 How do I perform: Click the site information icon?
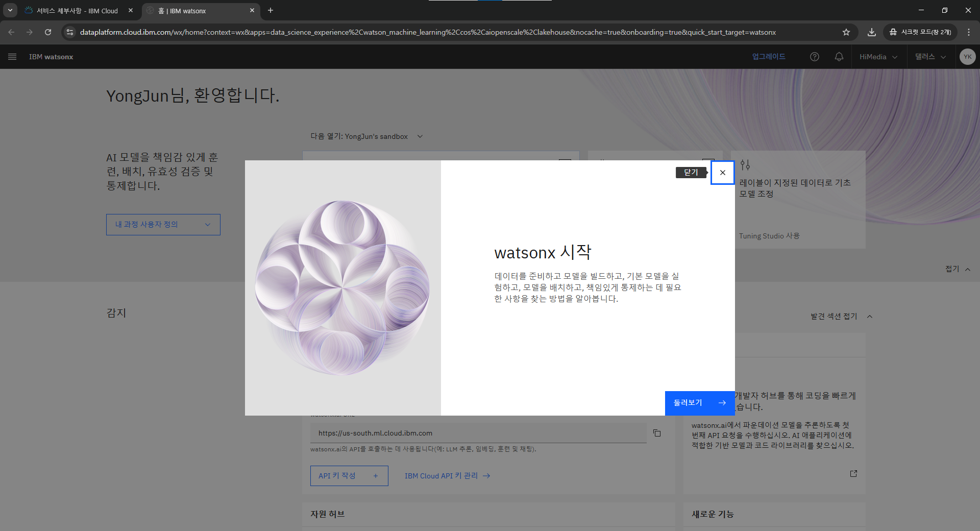[x=70, y=32]
